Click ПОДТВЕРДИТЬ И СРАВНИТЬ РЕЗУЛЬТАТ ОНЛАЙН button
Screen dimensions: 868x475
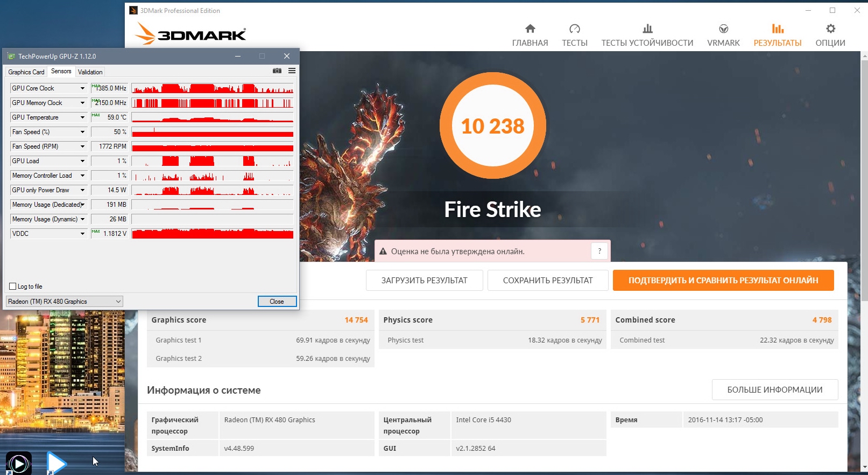tap(723, 281)
